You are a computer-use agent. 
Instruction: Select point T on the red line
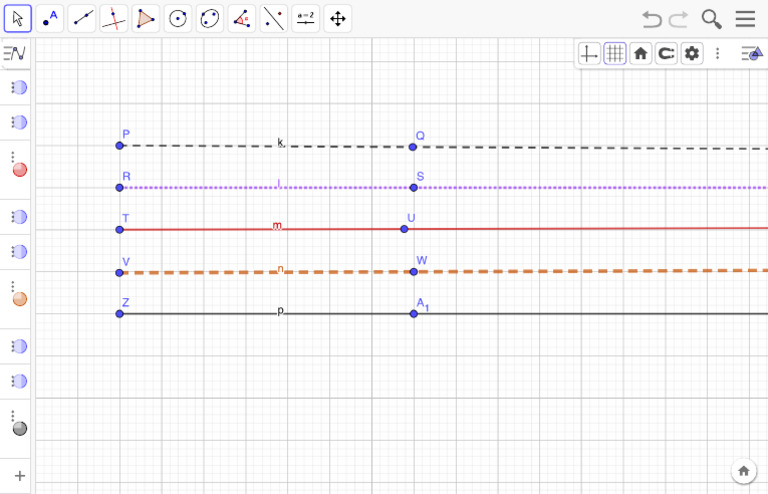point(120,230)
